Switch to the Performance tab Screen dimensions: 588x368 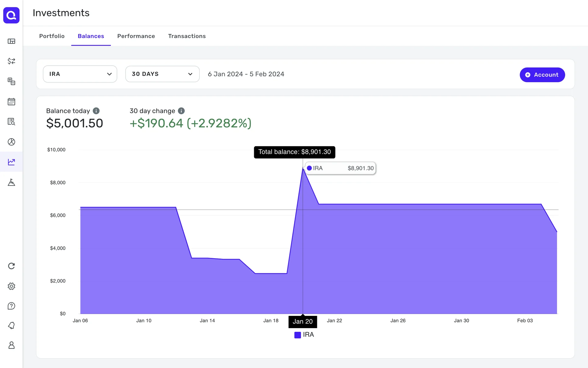tap(136, 36)
